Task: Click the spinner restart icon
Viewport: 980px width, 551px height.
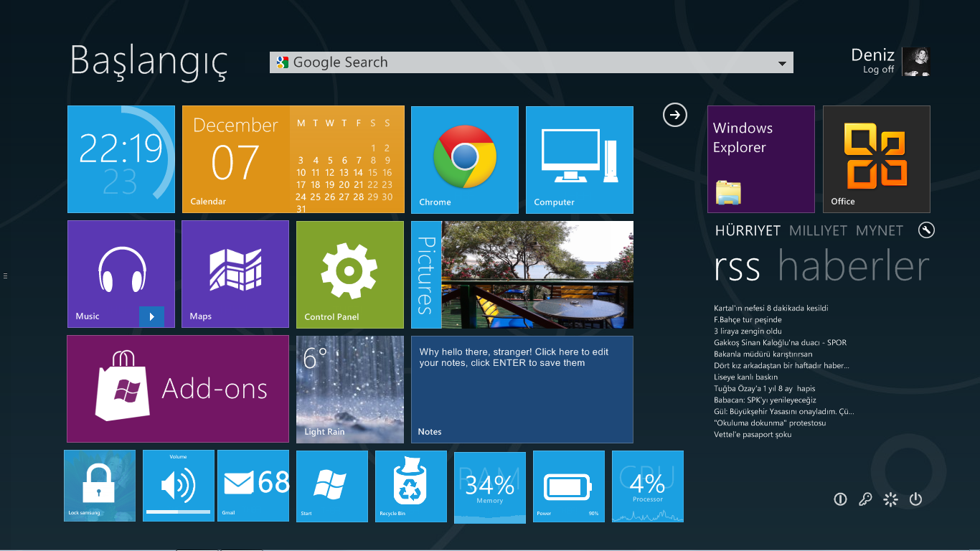Action: 890,499
